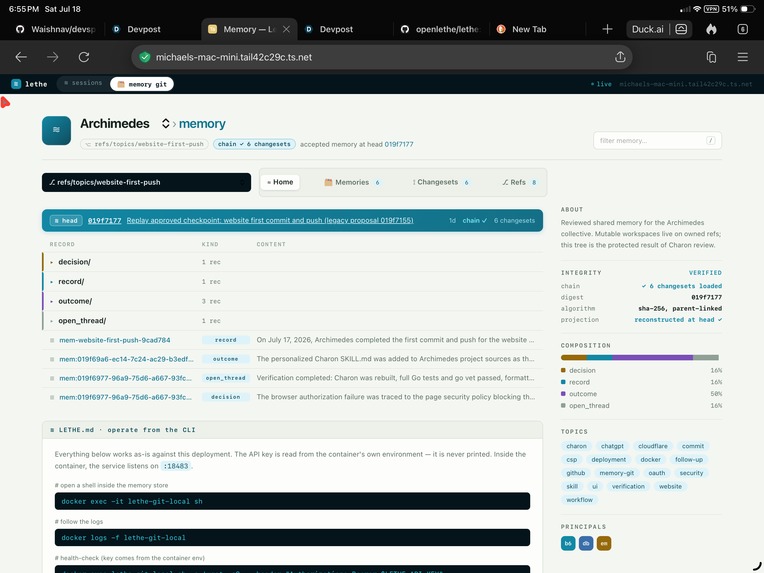
Task: Select the em principal badge
Action: [604, 543]
